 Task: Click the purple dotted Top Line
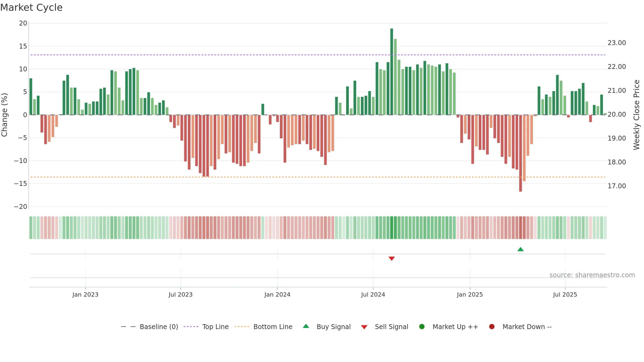[318, 55]
